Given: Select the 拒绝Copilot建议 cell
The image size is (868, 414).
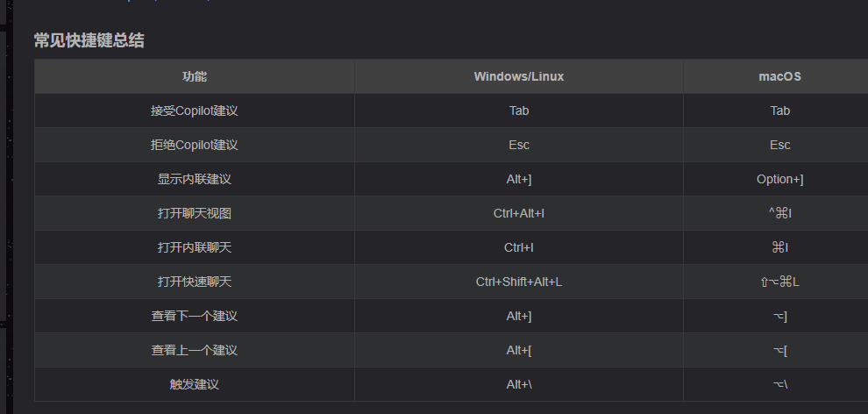Looking at the screenshot, I should point(195,145).
